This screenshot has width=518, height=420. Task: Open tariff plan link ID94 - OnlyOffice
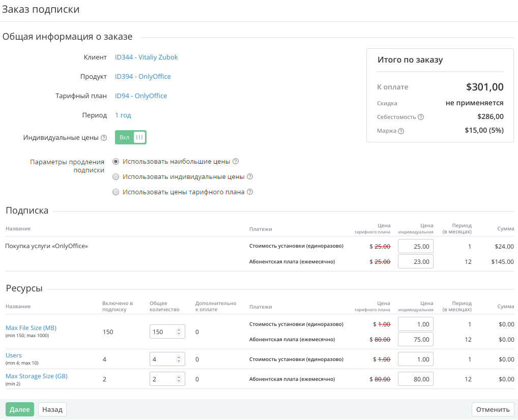pyautogui.click(x=141, y=96)
